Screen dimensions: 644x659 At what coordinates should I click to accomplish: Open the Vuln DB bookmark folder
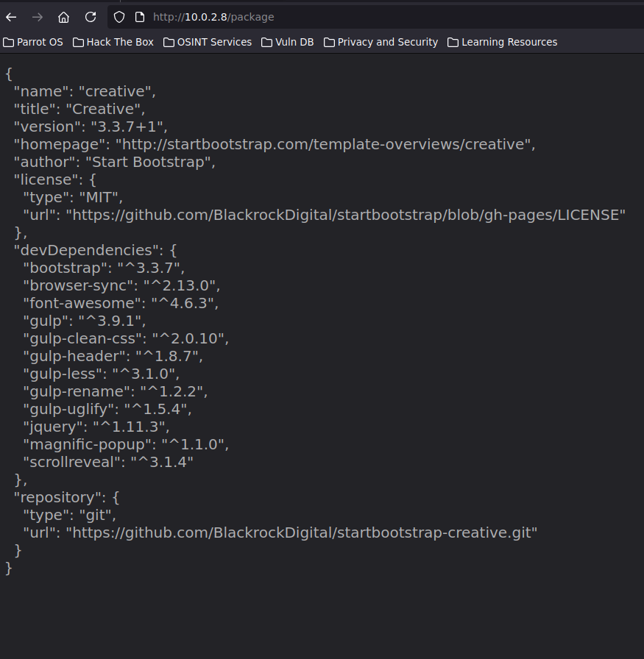tap(287, 42)
